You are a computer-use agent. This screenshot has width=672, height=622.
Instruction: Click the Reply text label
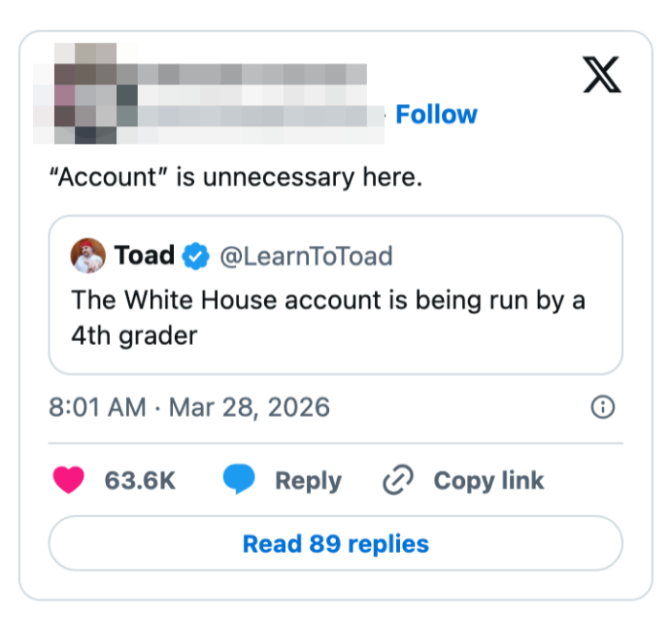(308, 480)
